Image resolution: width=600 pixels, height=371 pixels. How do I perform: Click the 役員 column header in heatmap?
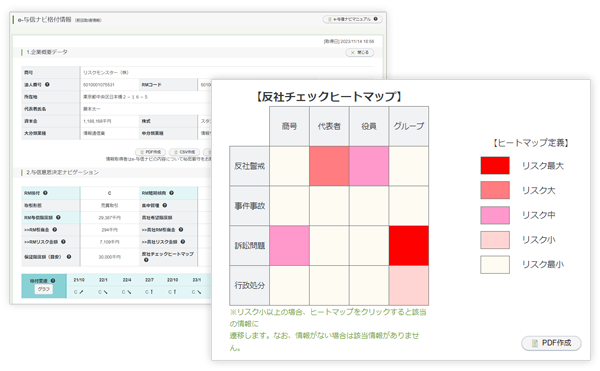tap(369, 126)
